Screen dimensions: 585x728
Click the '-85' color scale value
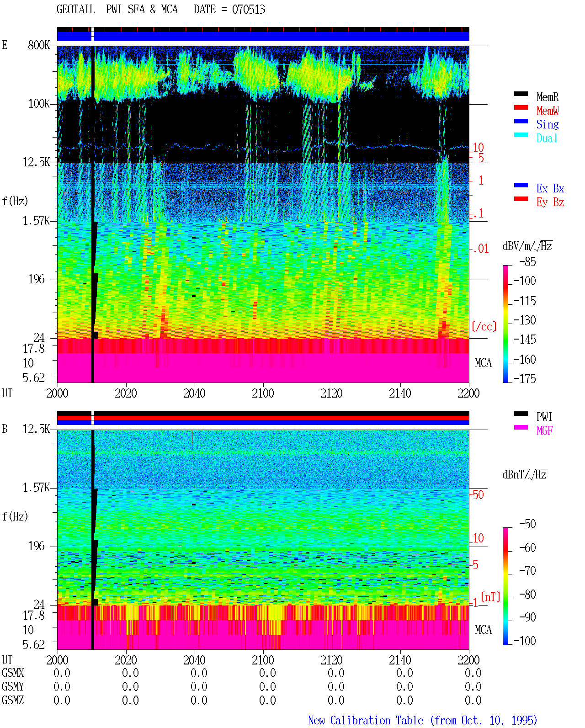pos(527,262)
